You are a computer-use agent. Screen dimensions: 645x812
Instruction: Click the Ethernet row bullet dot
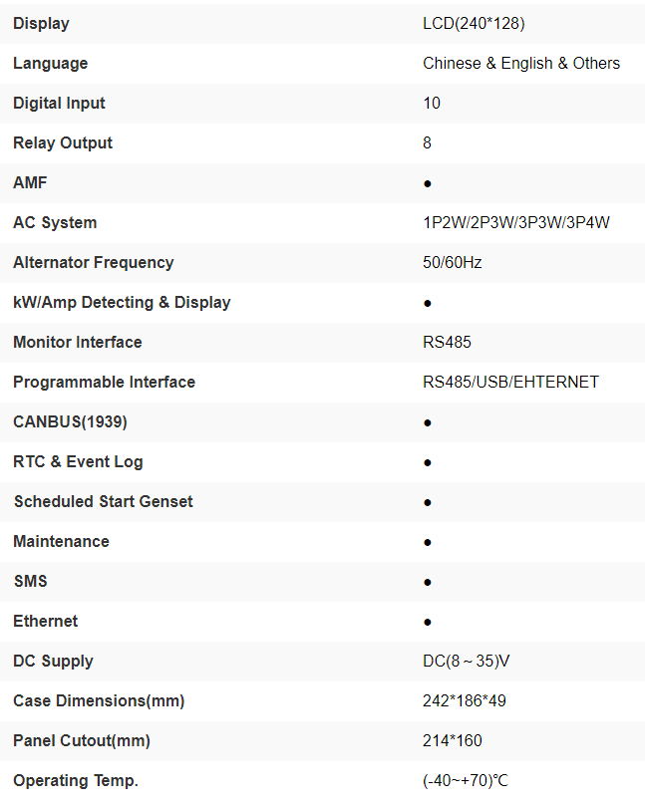[x=428, y=622]
